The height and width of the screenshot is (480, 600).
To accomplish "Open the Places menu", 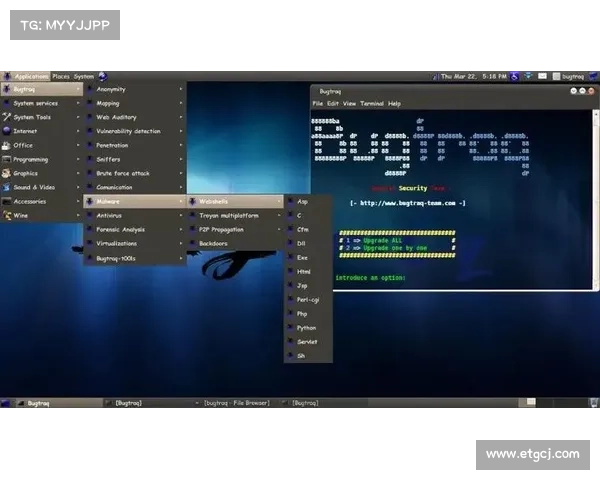I will tap(61, 77).
